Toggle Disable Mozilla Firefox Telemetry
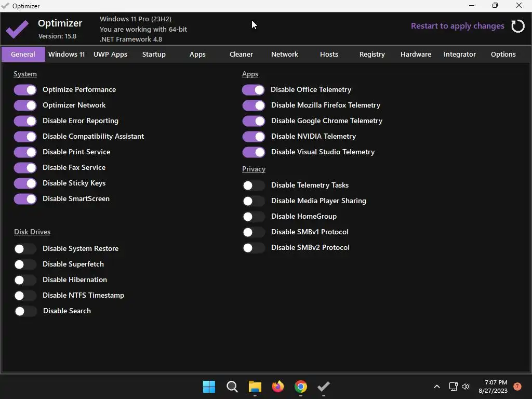The image size is (532, 399). coord(254,105)
